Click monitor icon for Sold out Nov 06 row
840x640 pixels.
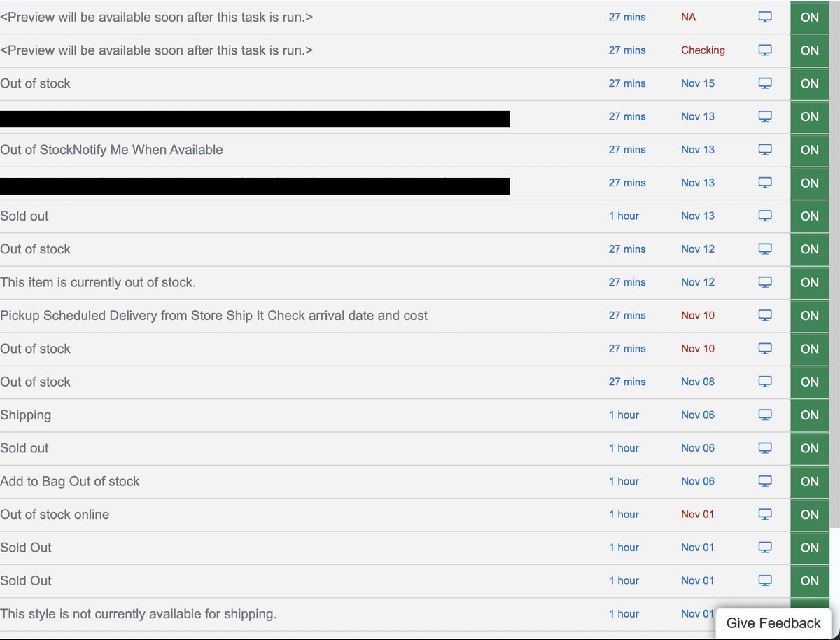(765, 447)
